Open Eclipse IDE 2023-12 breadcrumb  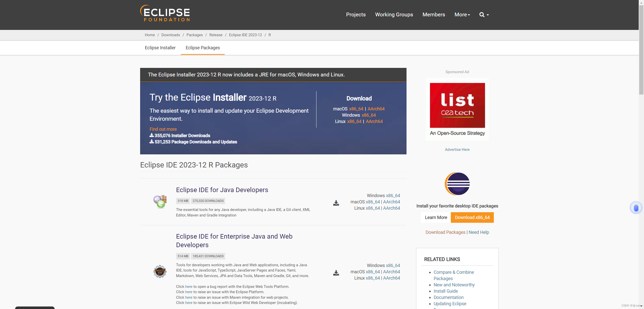(x=245, y=35)
